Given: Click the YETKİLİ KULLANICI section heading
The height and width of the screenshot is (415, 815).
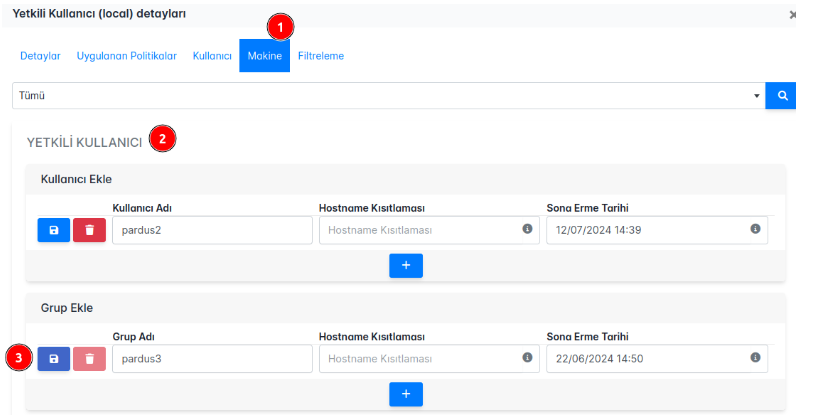Looking at the screenshot, I should (84, 142).
